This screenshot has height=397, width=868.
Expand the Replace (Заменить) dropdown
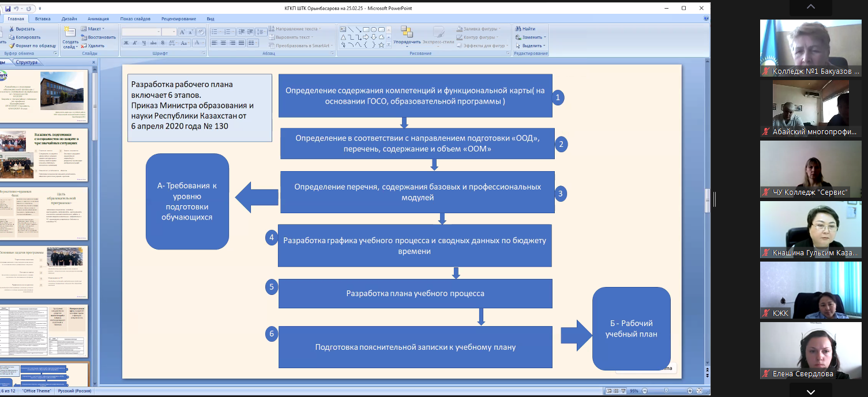coord(544,37)
